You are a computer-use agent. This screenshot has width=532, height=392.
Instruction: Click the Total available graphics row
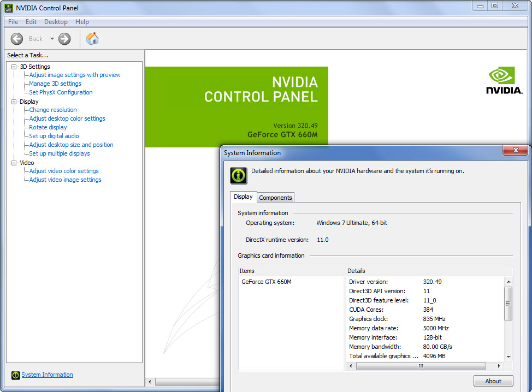[426, 356]
